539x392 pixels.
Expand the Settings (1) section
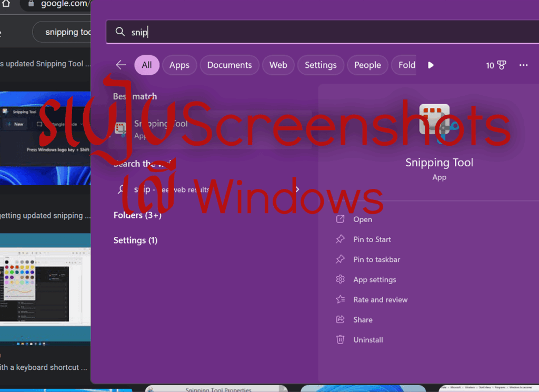(x=136, y=240)
